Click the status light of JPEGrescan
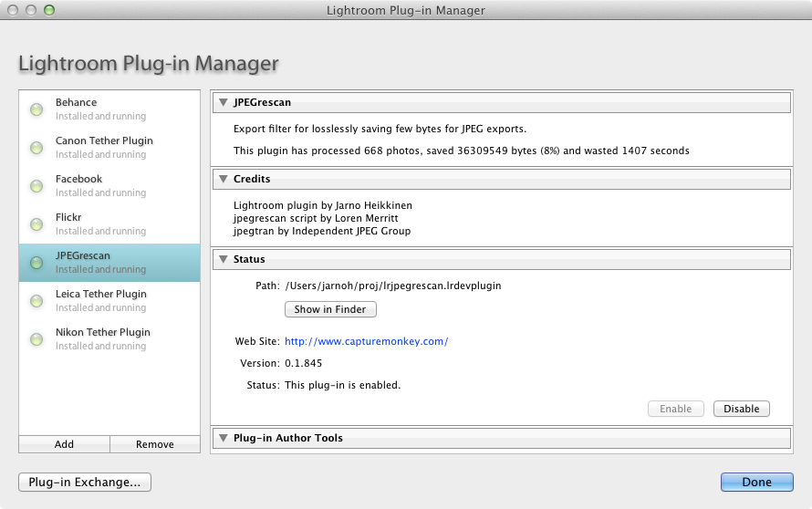The height and width of the screenshot is (509, 812). [36, 263]
